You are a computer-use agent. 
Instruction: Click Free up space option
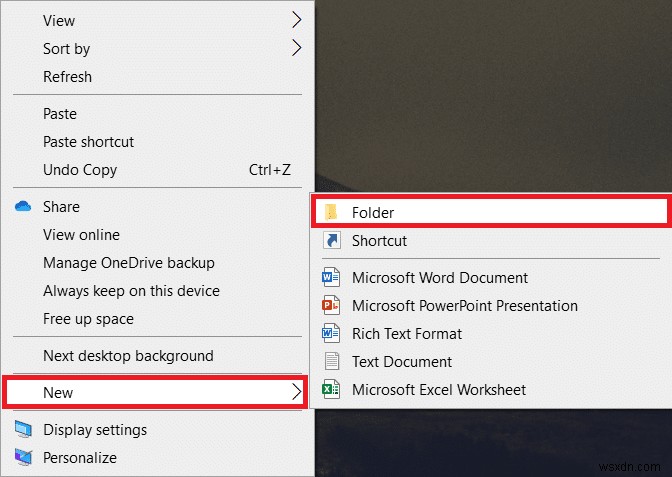coord(88,319)
